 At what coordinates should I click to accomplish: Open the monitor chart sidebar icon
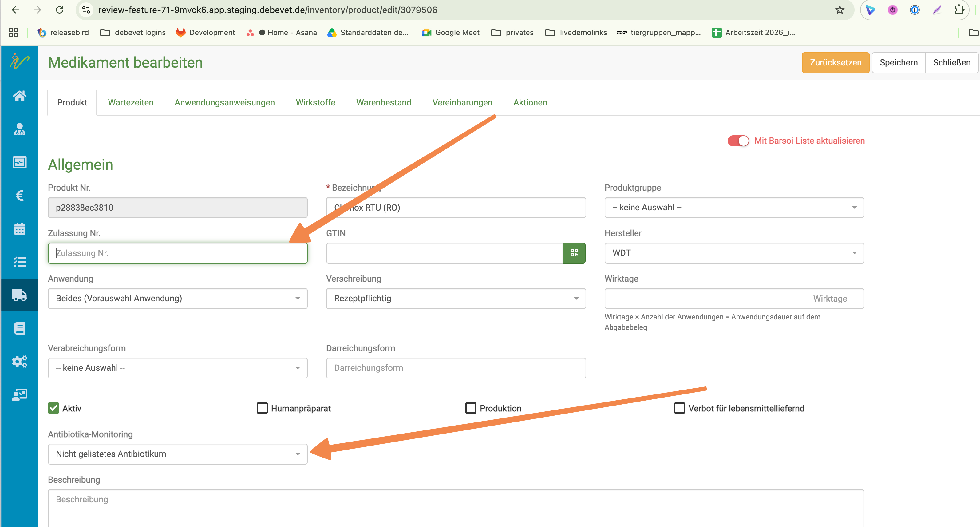point(19,162)
